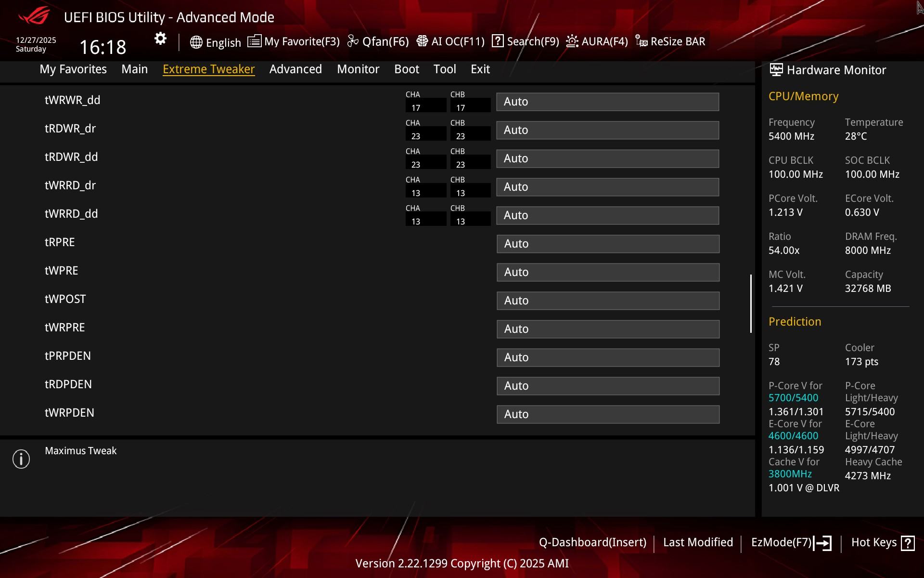Click the tWRPDEN Auto field
924x578 pixels.
(607, 414)
